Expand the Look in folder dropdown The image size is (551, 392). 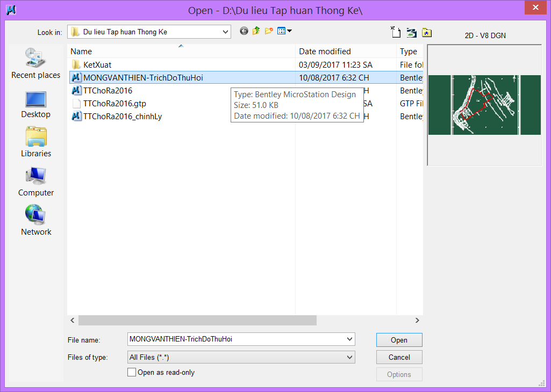pyautogui.click(x=225, y=32)
